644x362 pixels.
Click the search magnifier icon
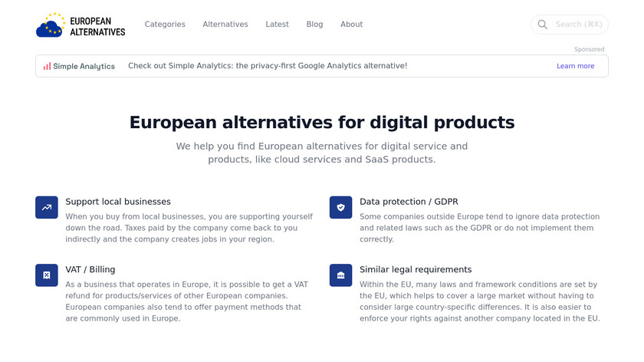click(x=542, y=25)
